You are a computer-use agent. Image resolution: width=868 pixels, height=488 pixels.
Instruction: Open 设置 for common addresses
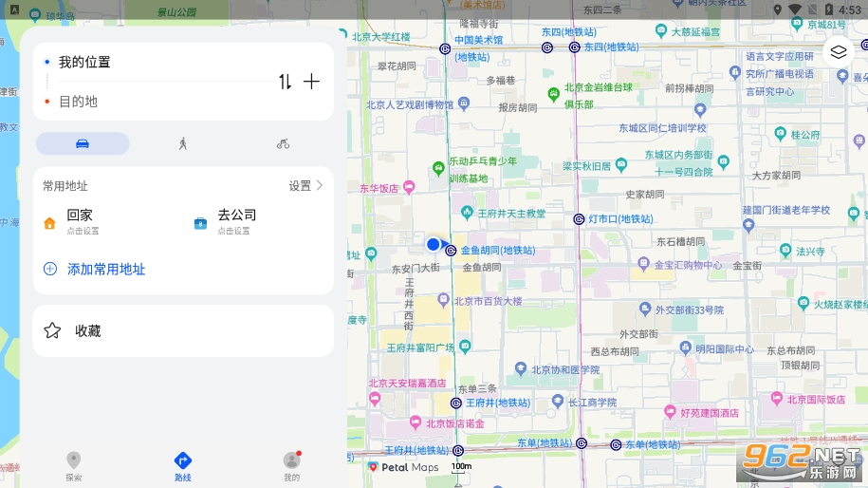(305, 186)
